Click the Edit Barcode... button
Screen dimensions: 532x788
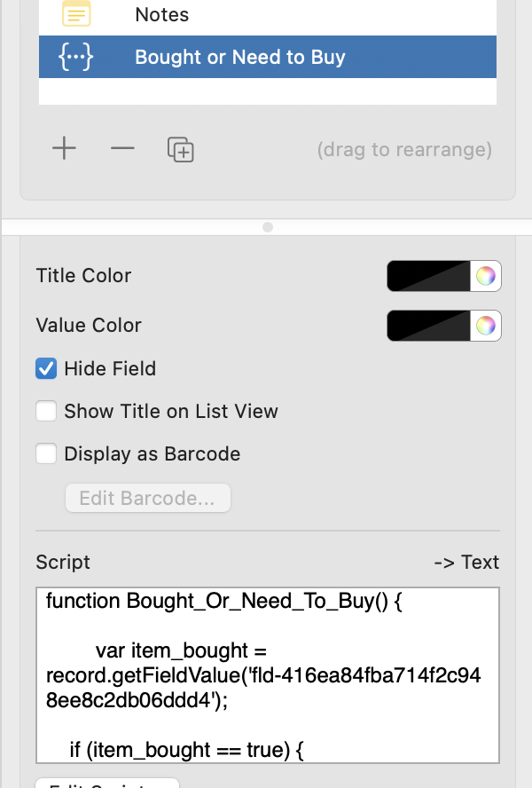[147, 499]
